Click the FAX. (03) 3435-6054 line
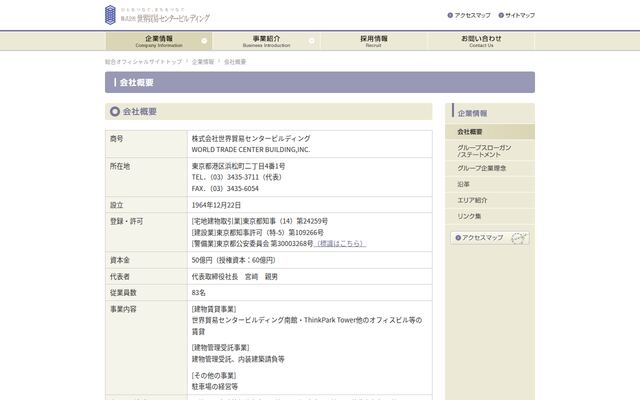Image resolution: width=640 pixels, height=400 pixels. click(x=225, y=189)
